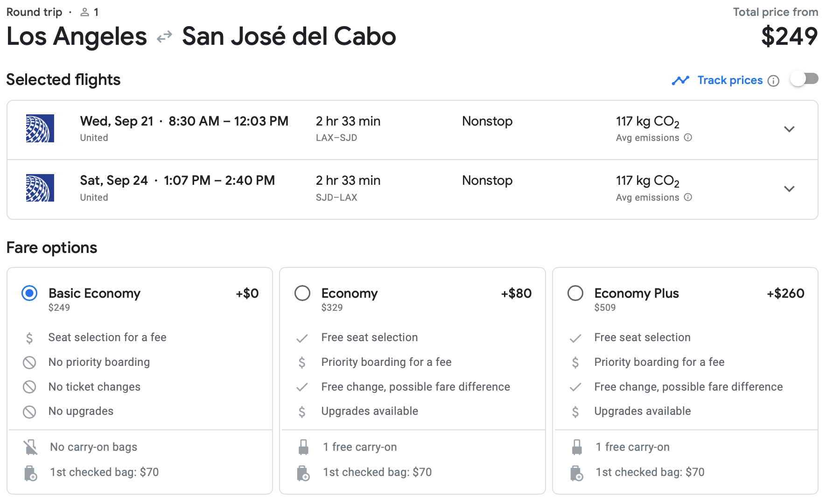Click the Economy free carry-on icon
The width and height of the screenshot is (826, 504).
(303, 447)
